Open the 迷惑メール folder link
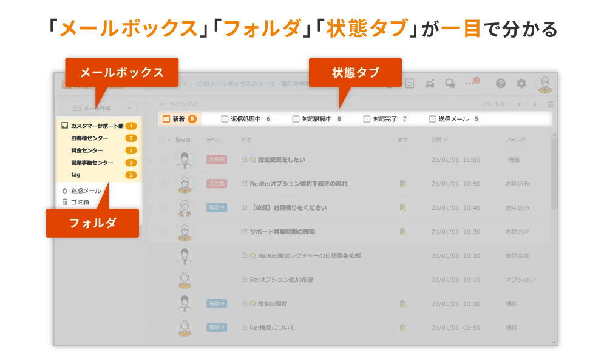Viewport: 607px width, 364px height. coord(87,190)
